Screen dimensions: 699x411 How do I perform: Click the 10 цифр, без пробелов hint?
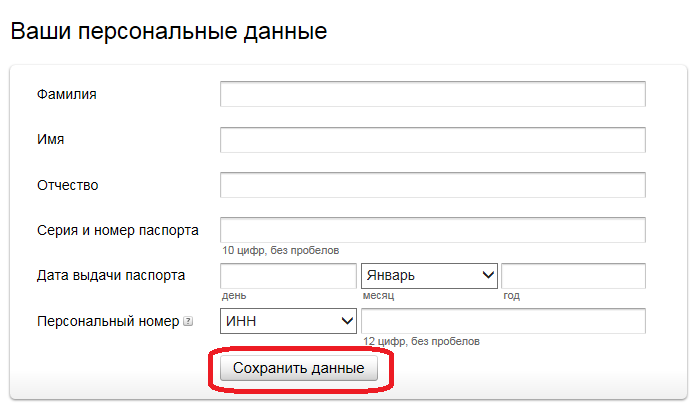click(x=281, y=250)
